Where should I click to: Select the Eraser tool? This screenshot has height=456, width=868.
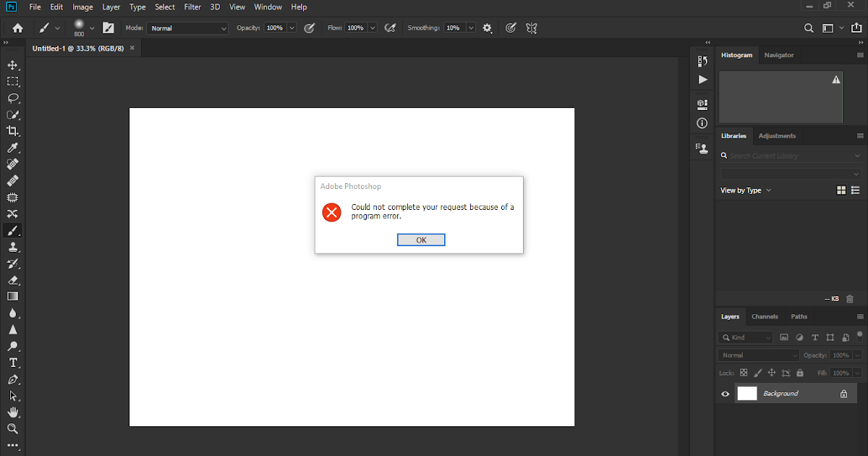click(x=12, y=280)
